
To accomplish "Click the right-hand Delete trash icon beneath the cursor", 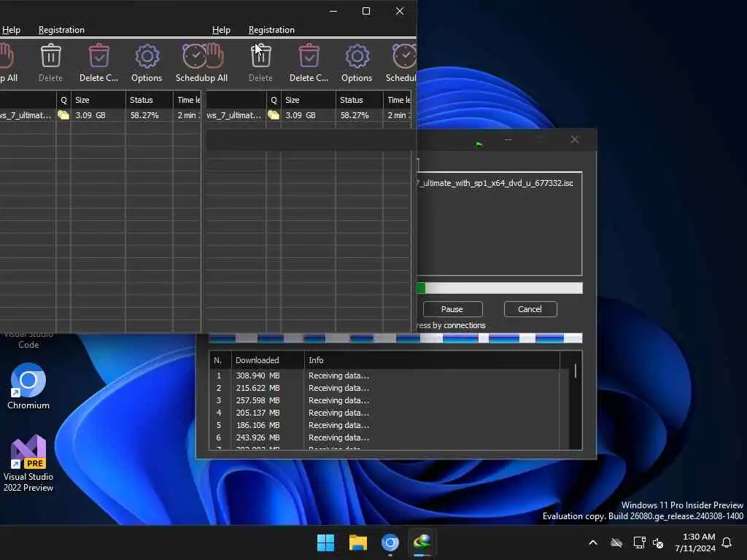I will (x=260, y=56).
